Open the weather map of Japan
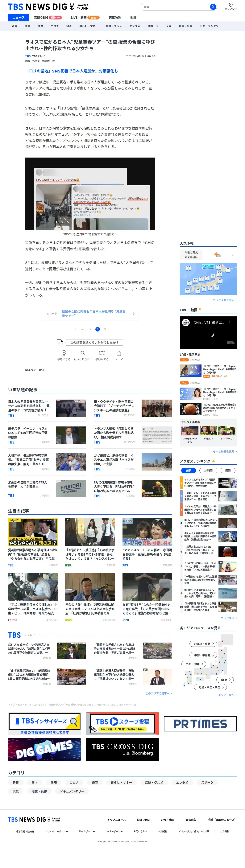Viewport: 245px width, 868px height. 208,279
